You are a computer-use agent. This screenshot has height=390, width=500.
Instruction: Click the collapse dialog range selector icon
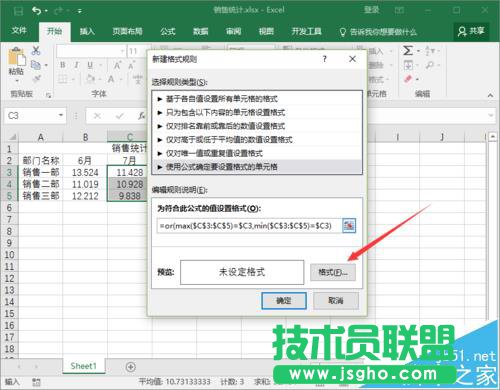coord(349,226)
